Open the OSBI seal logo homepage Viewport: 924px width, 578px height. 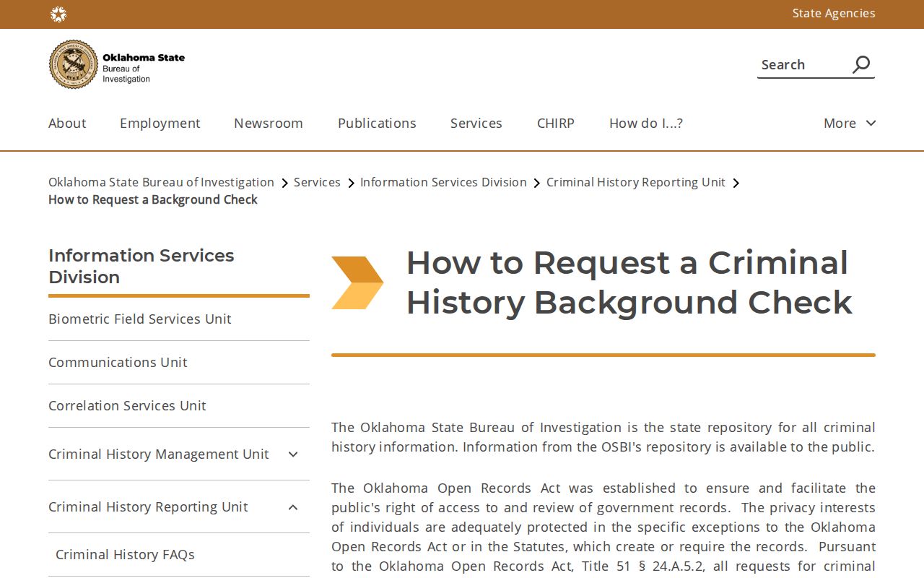click(x=117, y=64)
